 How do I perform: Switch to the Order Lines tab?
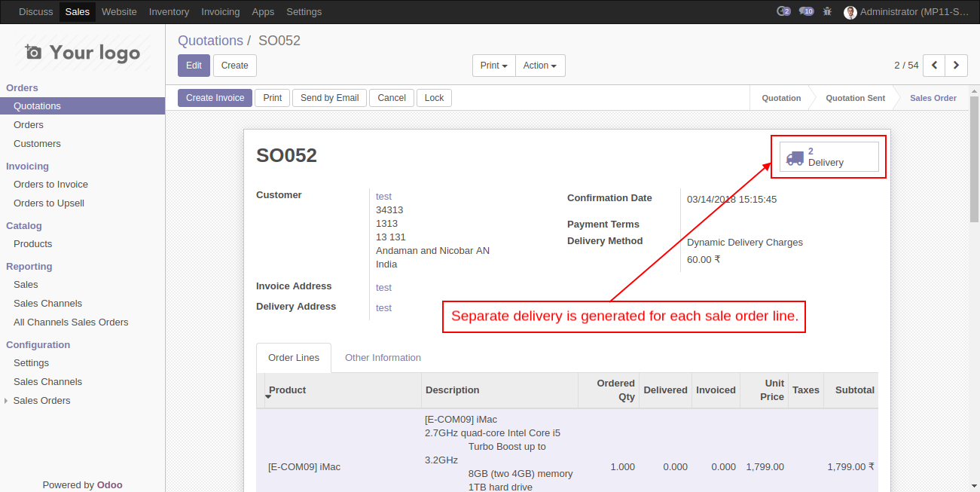click(x=294, y=358)
